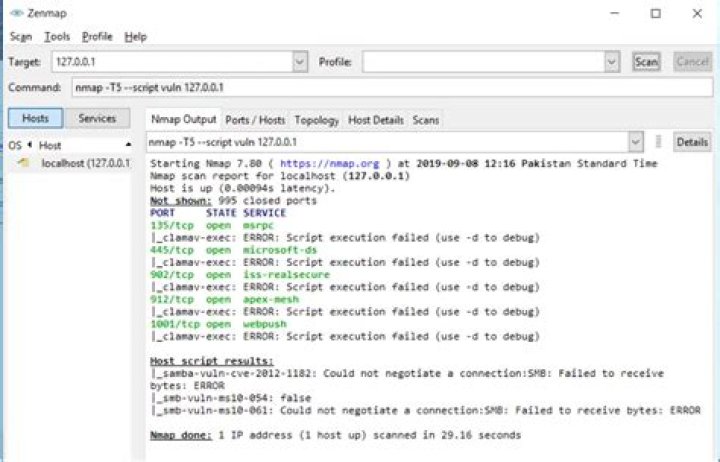Screen dimensions: 720x462
Task: Maximize the Zenmap window
Action: point(656,13)
